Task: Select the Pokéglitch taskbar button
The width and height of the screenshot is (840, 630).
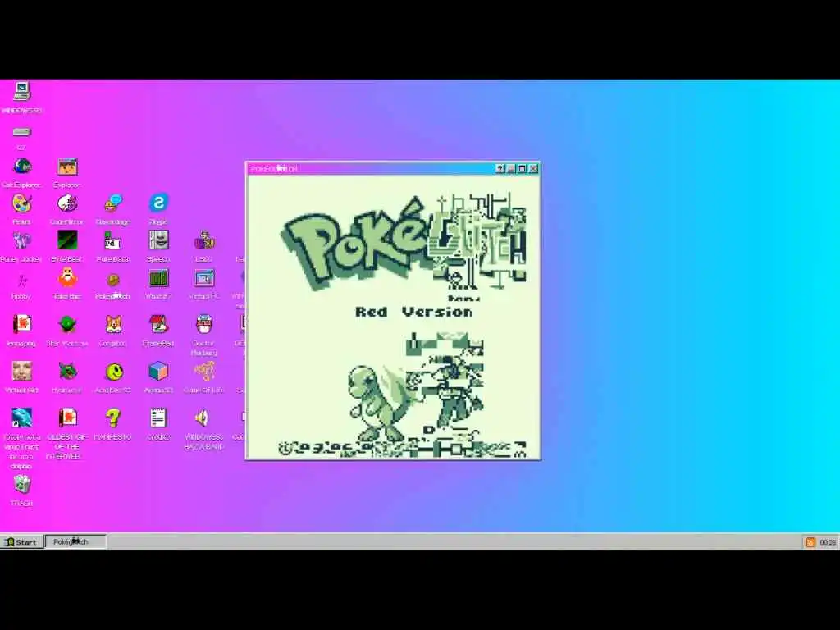Action: tap(75, 541)
